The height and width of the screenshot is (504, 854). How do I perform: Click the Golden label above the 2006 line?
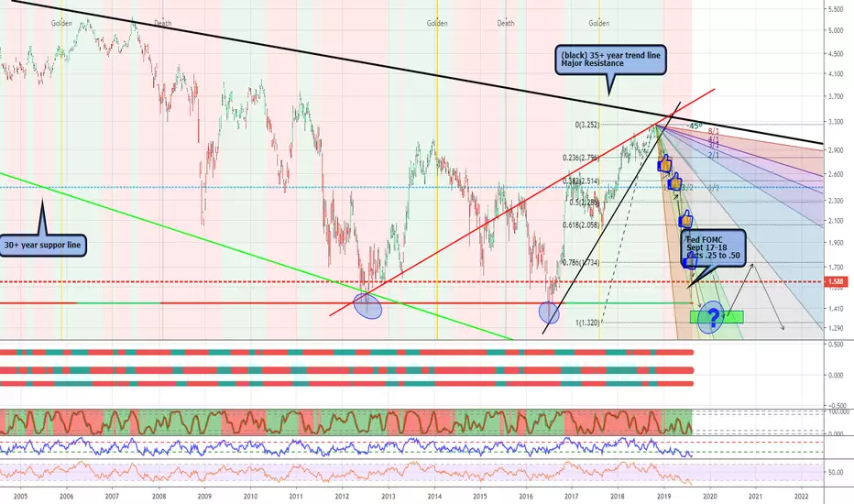click(x=61, y=23)
